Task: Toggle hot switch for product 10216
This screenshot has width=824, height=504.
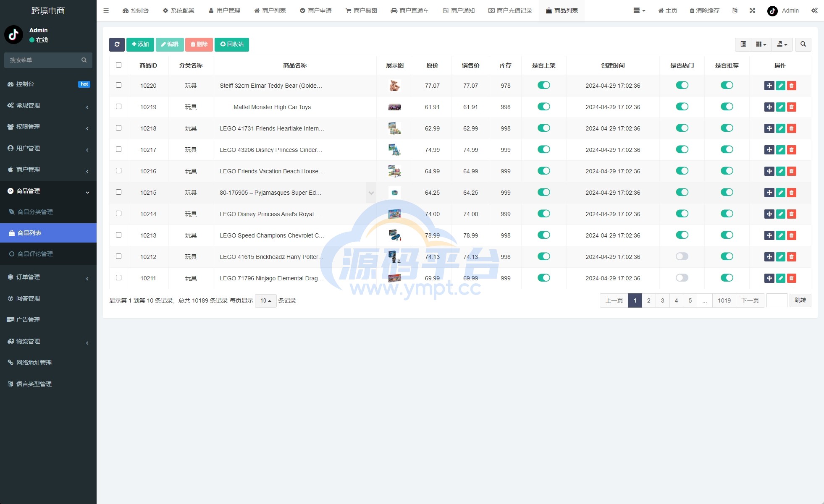Action: tap(682, 171)
